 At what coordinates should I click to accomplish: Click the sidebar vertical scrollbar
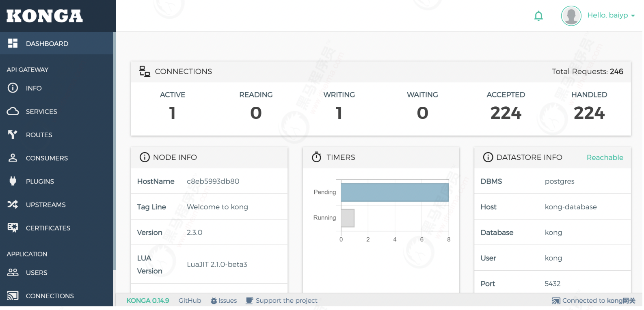coord(115,151)
